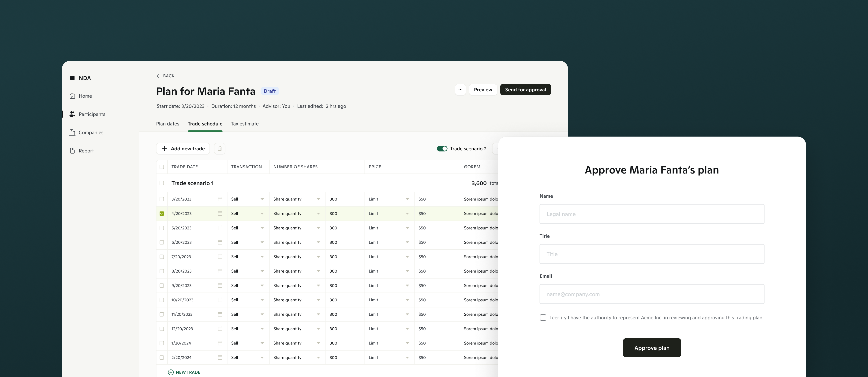Open the Home sidebar icon

click(72, 96)
